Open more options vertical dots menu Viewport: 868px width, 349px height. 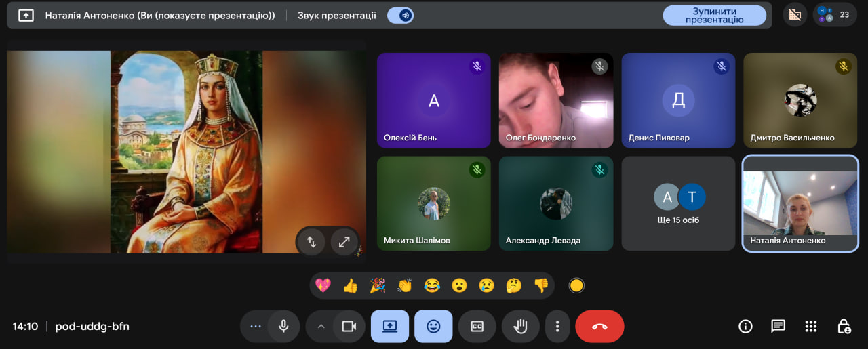coord(557,326)
